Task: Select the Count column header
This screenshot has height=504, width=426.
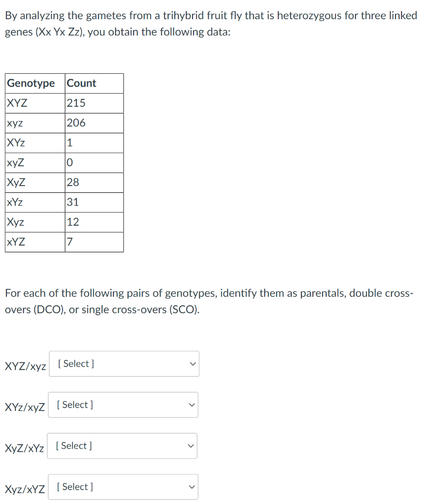Action: [x=80, y=83]
